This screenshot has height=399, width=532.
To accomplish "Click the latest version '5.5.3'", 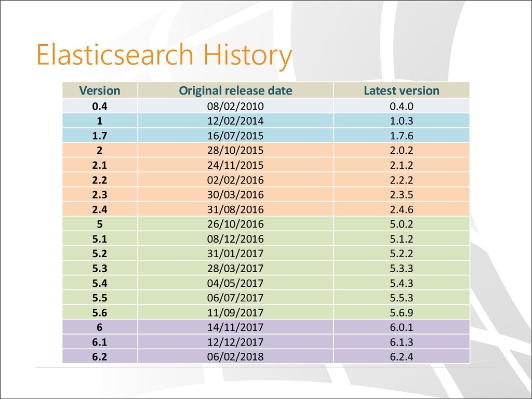I will [x=402, y=298].
